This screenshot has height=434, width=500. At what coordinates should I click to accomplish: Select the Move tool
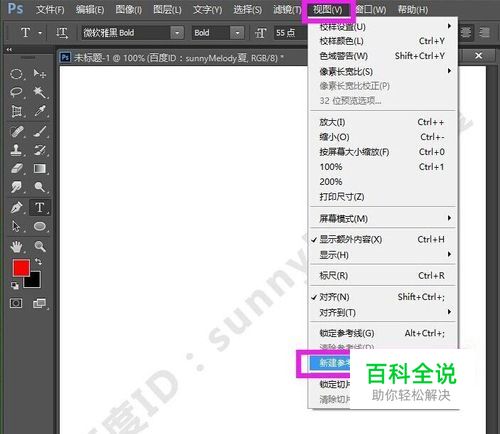point(40,74)
